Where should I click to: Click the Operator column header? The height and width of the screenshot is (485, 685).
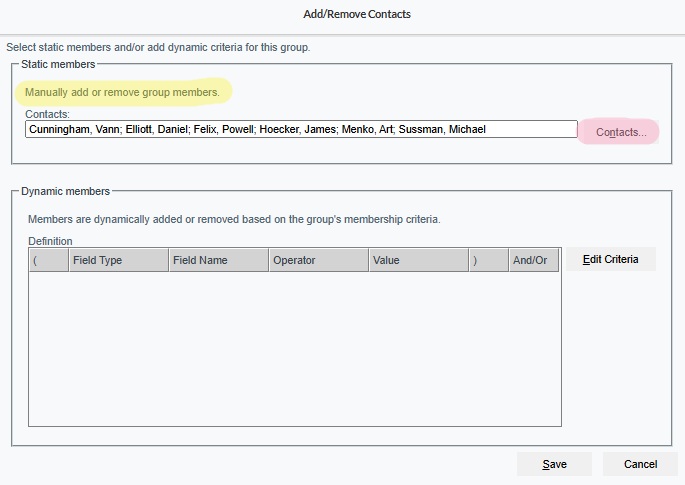pos(318,260)
